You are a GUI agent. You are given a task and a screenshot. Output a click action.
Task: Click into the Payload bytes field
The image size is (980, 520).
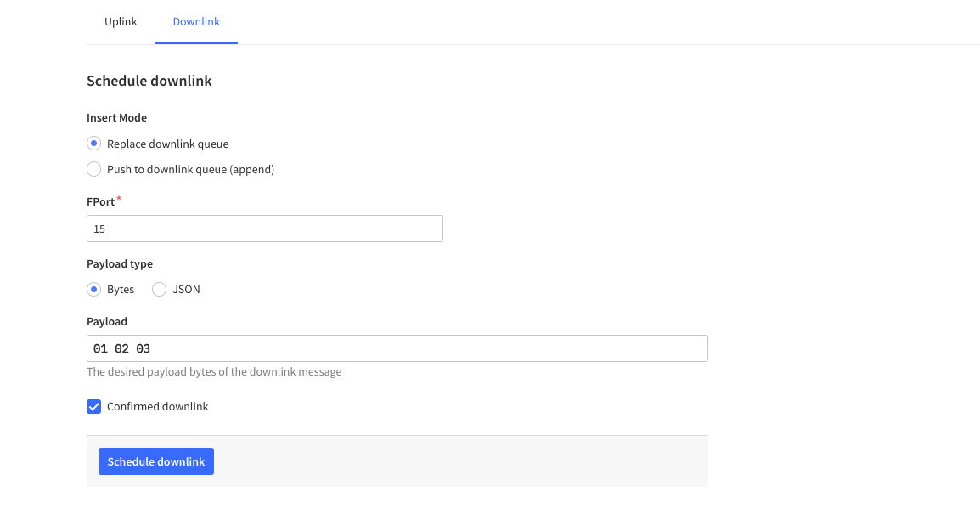[x=397, y=348]
